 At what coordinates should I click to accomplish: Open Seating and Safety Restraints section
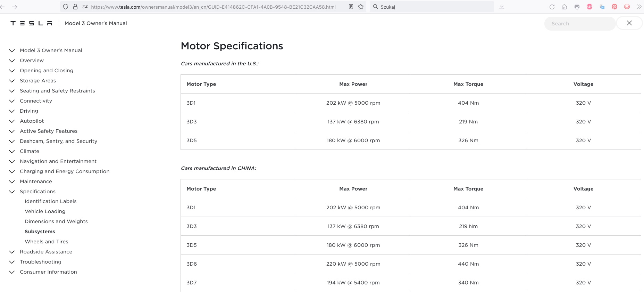pos(57,91)
